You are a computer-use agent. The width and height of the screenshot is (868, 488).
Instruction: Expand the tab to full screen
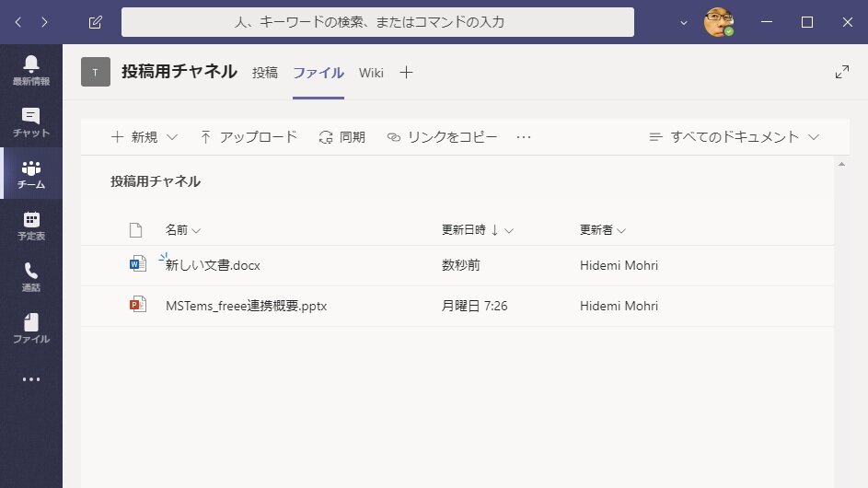click(841, 72)
